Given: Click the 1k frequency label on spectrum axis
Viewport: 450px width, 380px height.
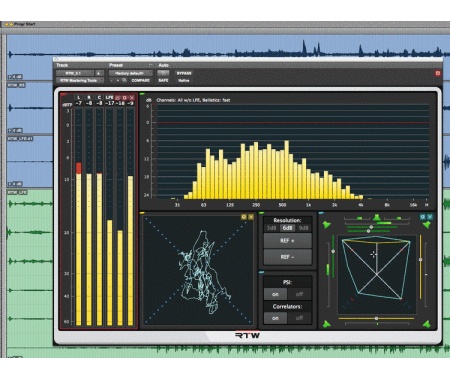Looking at the screenshot, I should [x=308, y=205].
